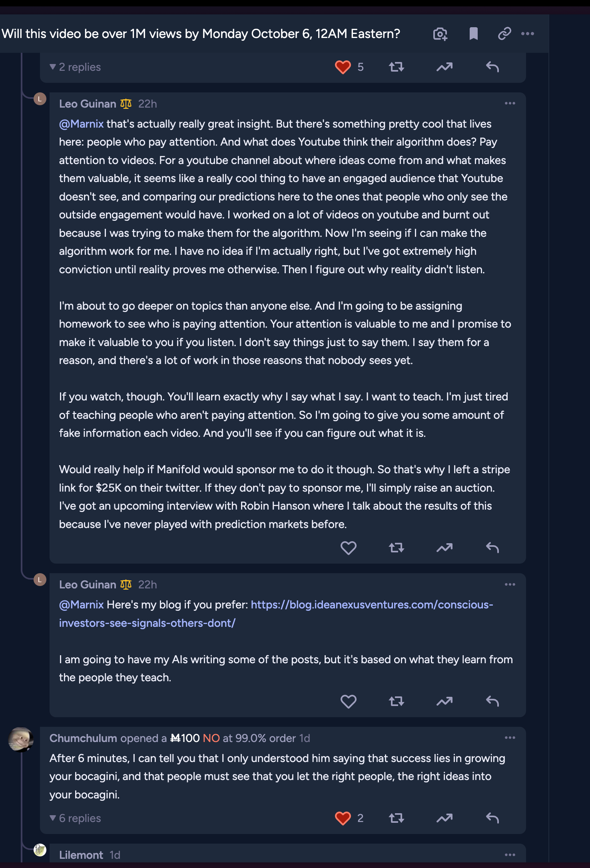
Task: Unlike the top comment with 5 likes
Action: [343, 67]
